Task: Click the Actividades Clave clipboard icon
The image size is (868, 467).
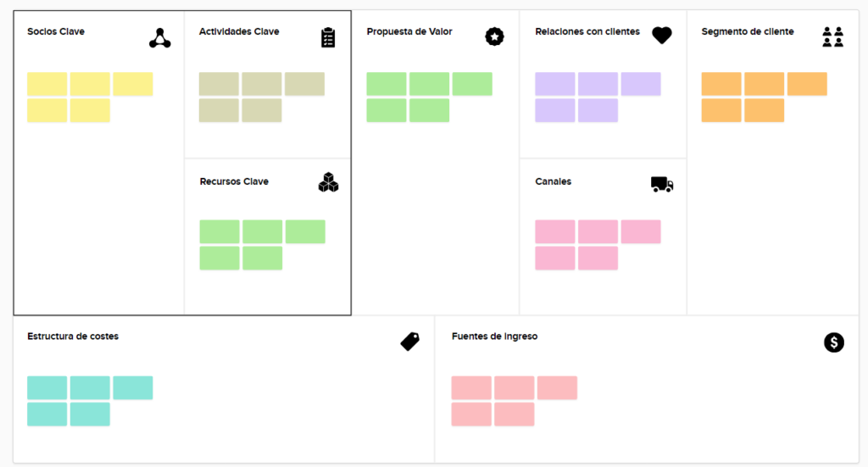Action: pos(328,37)
